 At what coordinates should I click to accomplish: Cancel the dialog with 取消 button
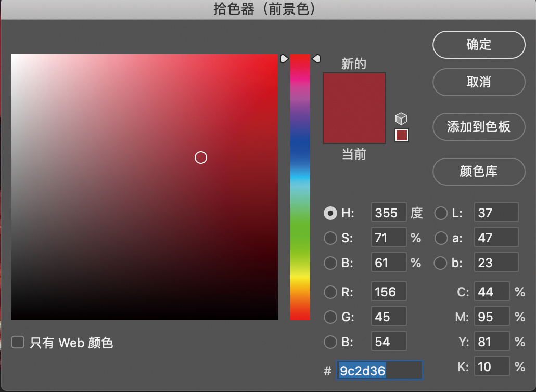click(479, 82)
